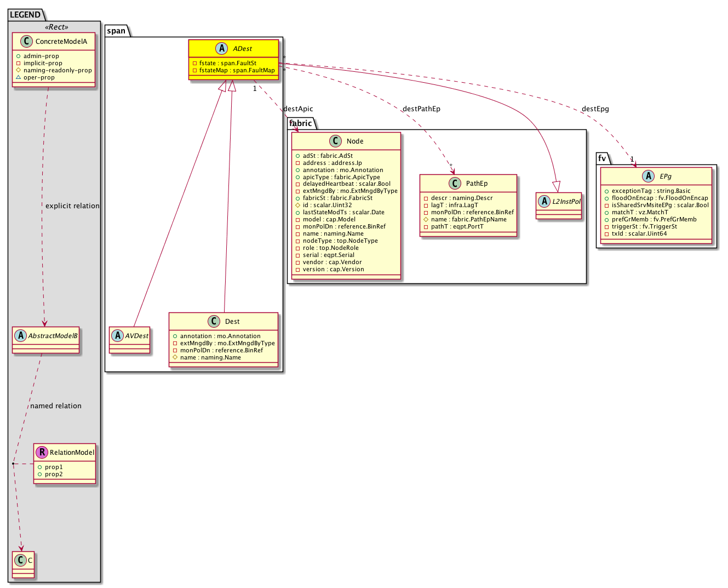Viewport: 728px width, 588px height.
Task: Select the 'span' package tab
Action: (116, 31)
